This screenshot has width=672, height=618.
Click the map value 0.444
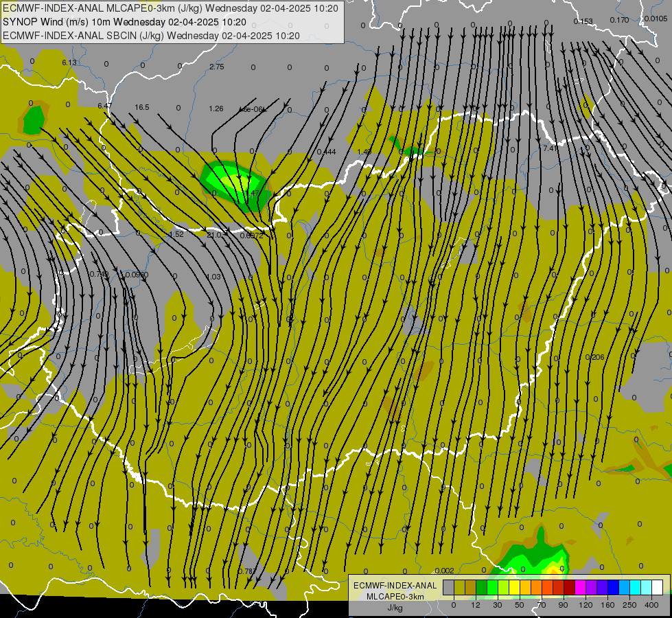tap(326, 152)
